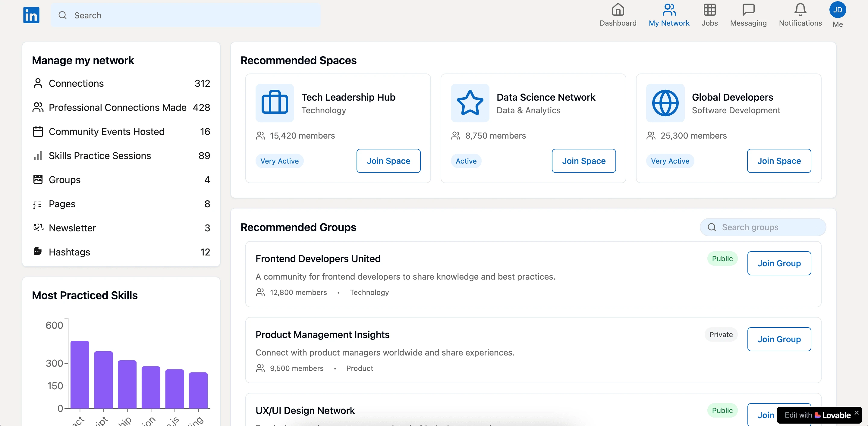Image resolution: width=868 pixels, height=426 pixels.
Task: Click the tallest bar in skills chart
Action: tap(80, 374)
